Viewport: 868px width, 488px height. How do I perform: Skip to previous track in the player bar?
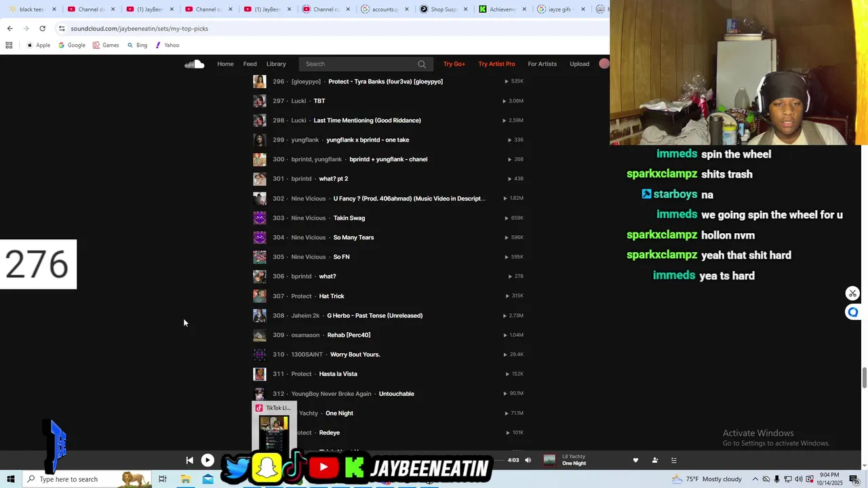(x=189, y=460)
